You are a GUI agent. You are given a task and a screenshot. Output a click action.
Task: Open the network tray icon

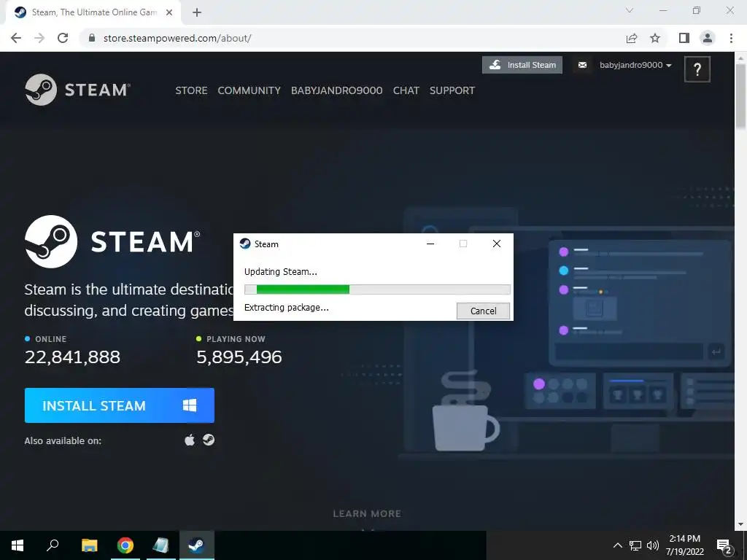635,545
